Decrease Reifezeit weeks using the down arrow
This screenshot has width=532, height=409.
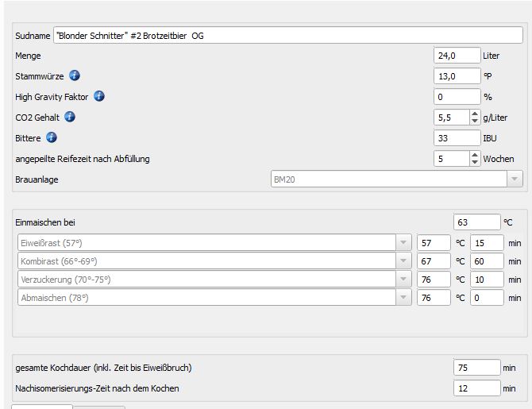[475, 162]
